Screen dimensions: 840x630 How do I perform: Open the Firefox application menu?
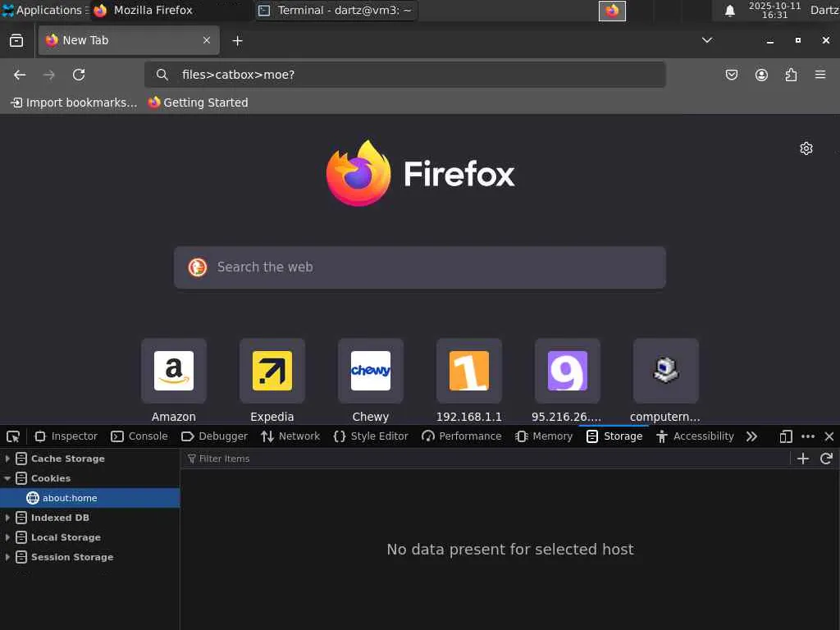820,75
